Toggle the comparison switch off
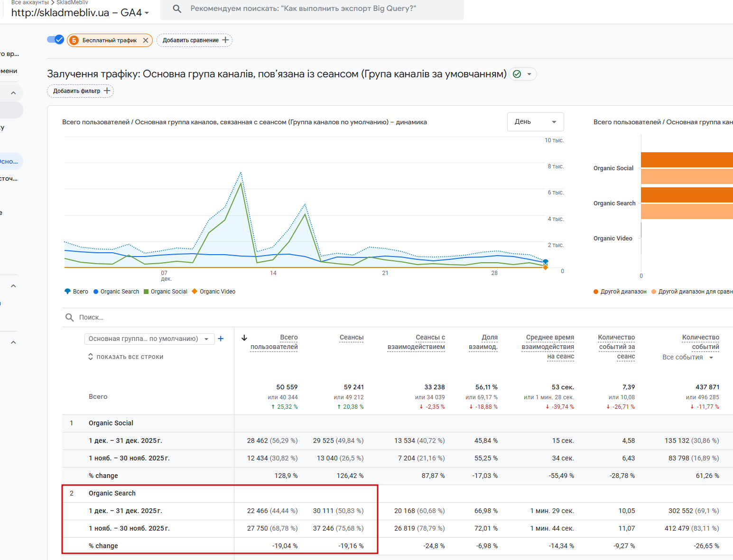The width and height of the screenshot is (733, 560). [56, 40]
